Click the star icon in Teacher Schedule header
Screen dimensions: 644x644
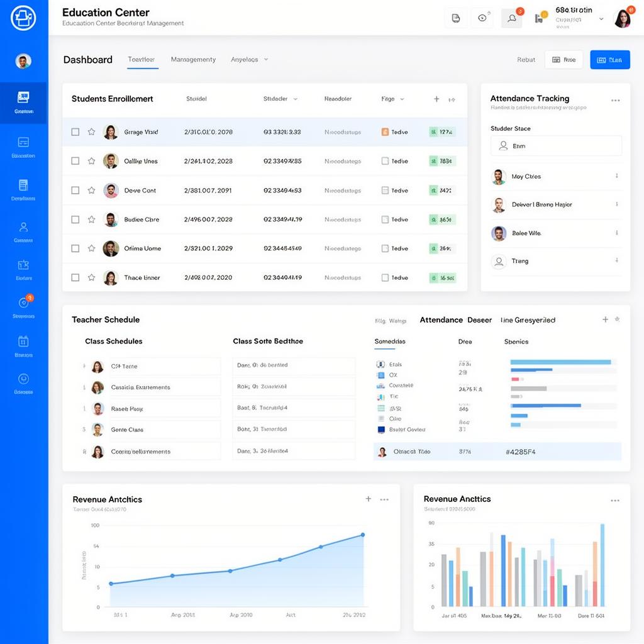(617, 319)
